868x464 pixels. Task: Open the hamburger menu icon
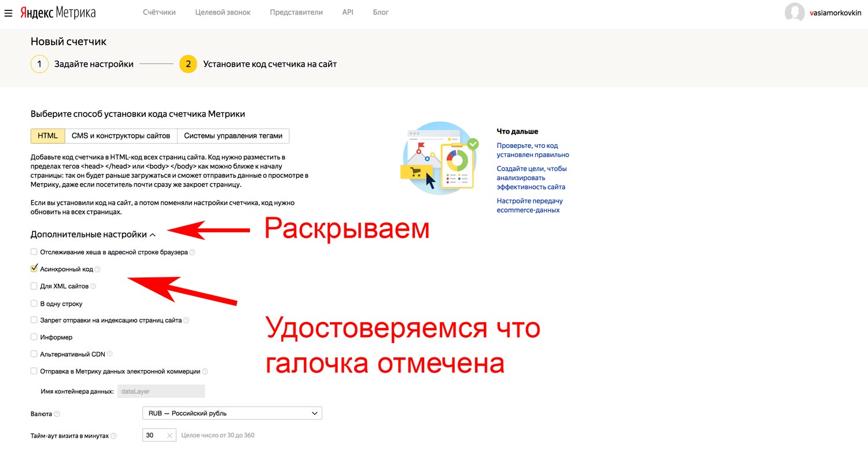tap(8, 13)
